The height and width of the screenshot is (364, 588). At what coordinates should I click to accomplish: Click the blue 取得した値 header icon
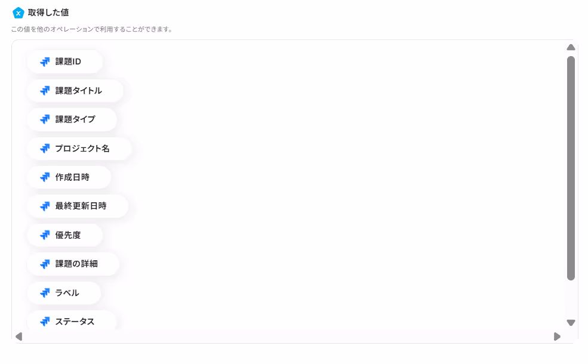pos(19,13)
